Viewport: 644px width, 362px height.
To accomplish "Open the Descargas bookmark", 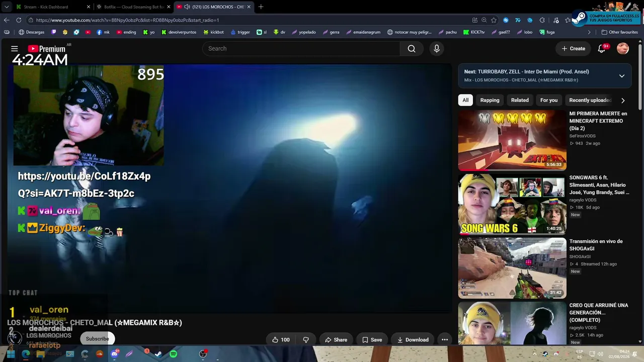I will pyautogui.click(x=32, y=32).
